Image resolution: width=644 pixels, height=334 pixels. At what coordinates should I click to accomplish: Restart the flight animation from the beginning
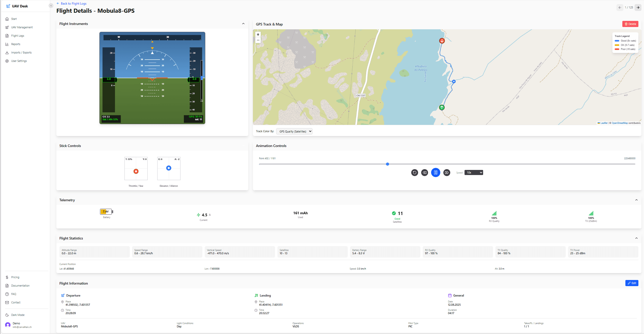[414, 172]
